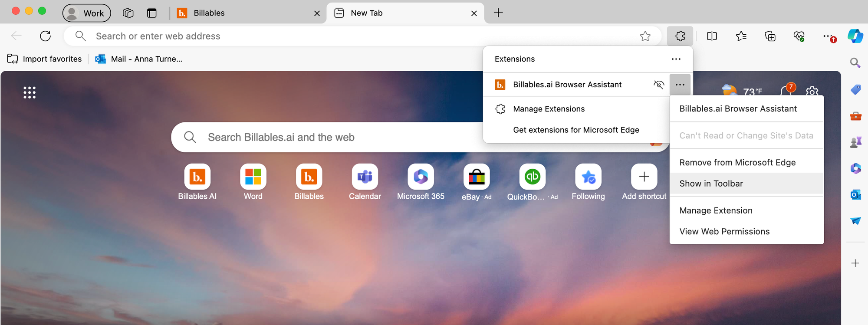This screenshot has height=325, width=868.
Task: Open the Collections toolbar icon
Action: point(770,36)
